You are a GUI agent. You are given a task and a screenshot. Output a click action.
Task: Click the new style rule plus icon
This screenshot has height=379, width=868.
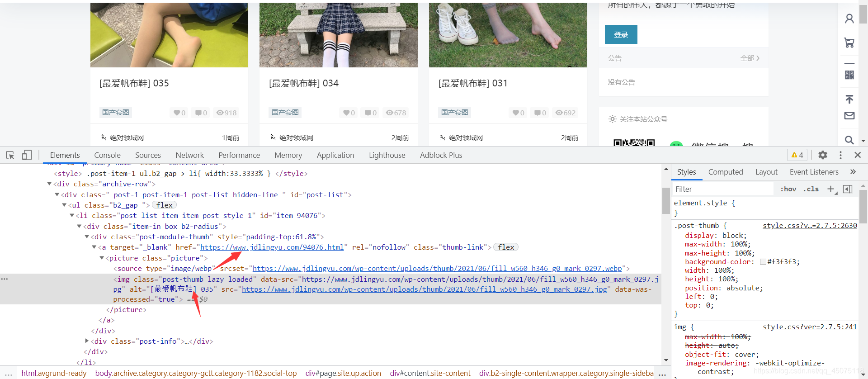tap(831, 189)
